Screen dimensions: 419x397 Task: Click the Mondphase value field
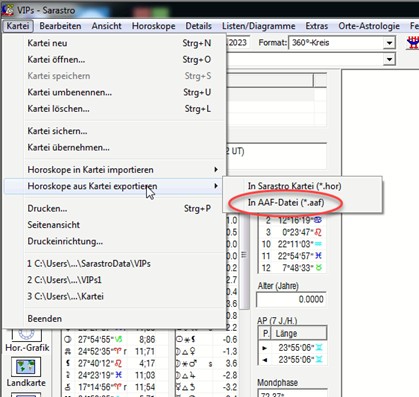292,393
